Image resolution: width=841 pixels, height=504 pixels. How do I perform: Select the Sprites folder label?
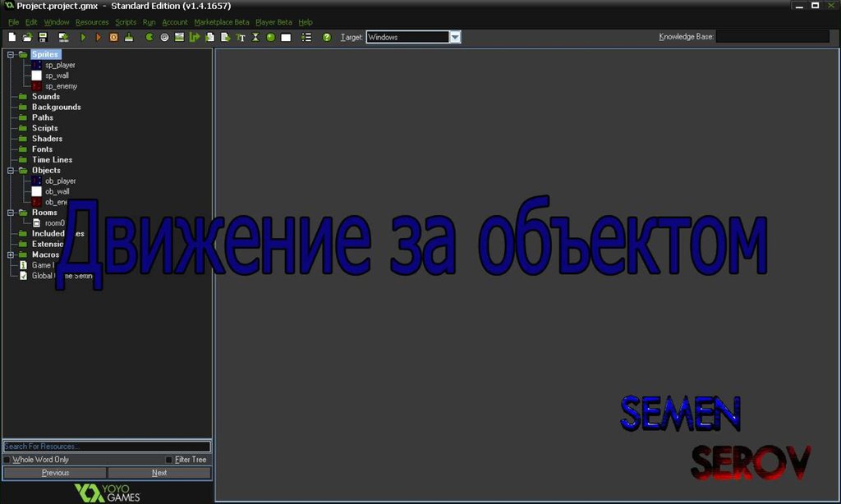point(45,55)
